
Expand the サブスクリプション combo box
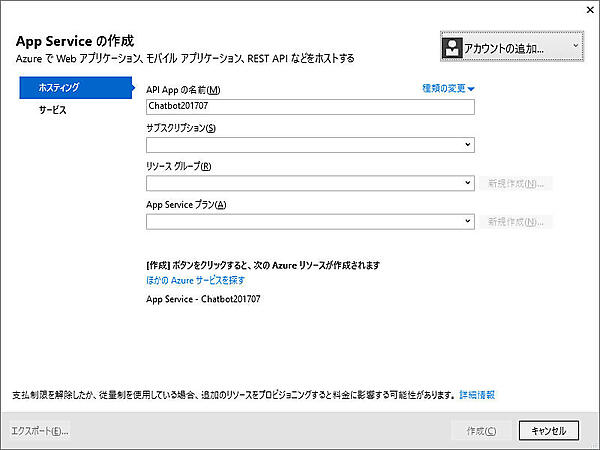[310, 145]
